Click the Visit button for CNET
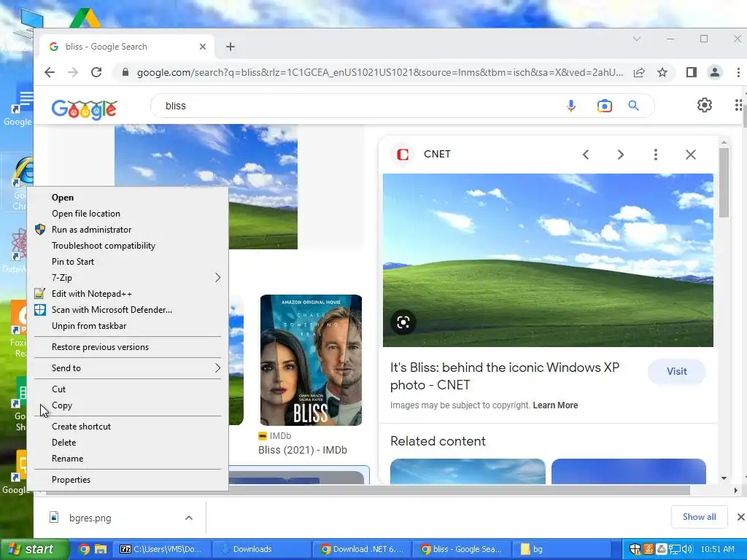747x560 pixels. 676,371
